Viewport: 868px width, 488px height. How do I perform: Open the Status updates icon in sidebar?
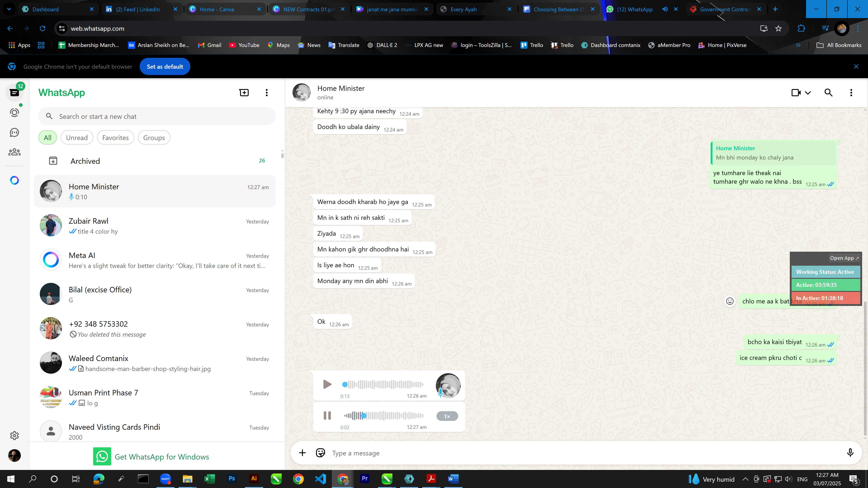pos(14,112)
